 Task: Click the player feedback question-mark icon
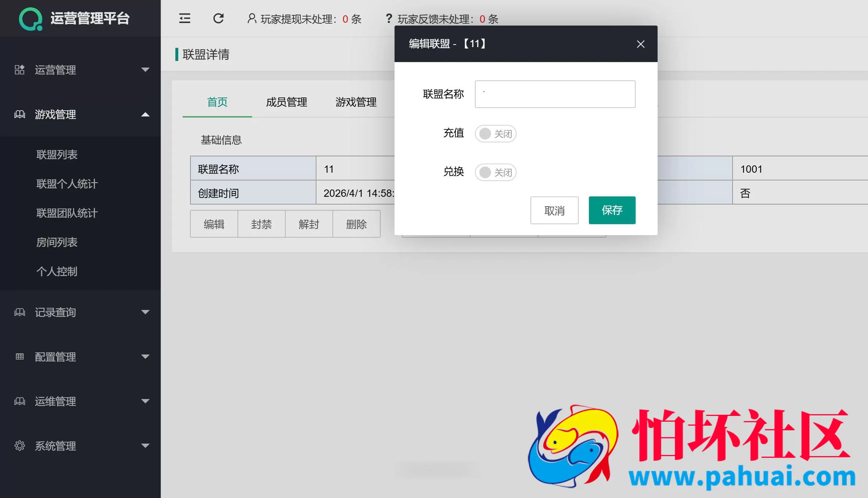(x=389, y=18)
